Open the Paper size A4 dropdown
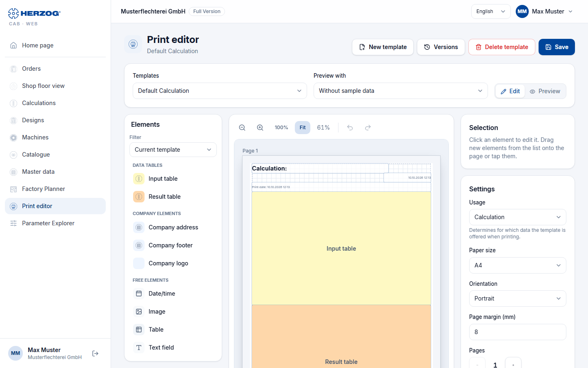This screenshot has width=588, height=368. pos(518,265)
